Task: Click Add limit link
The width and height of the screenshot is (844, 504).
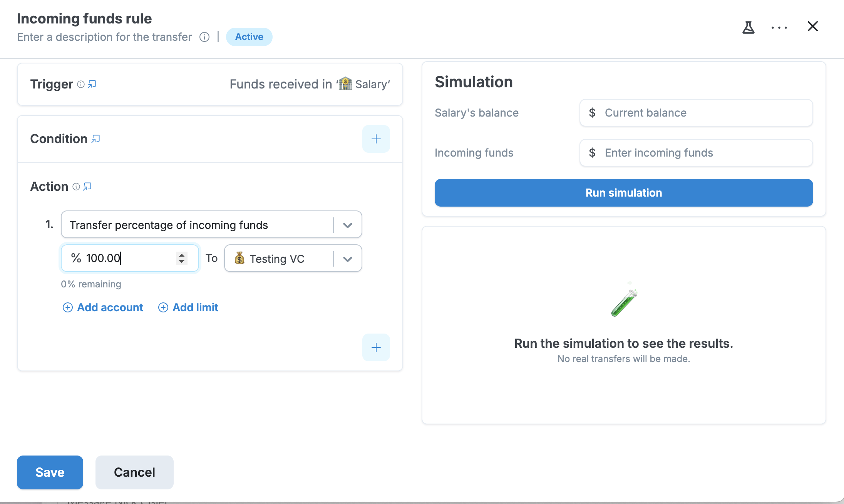Action: tap(188, 307)
